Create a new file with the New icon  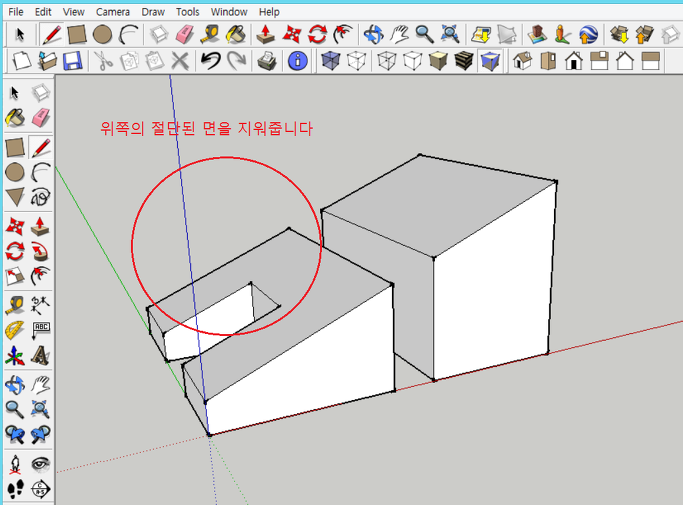click(21, 61)
